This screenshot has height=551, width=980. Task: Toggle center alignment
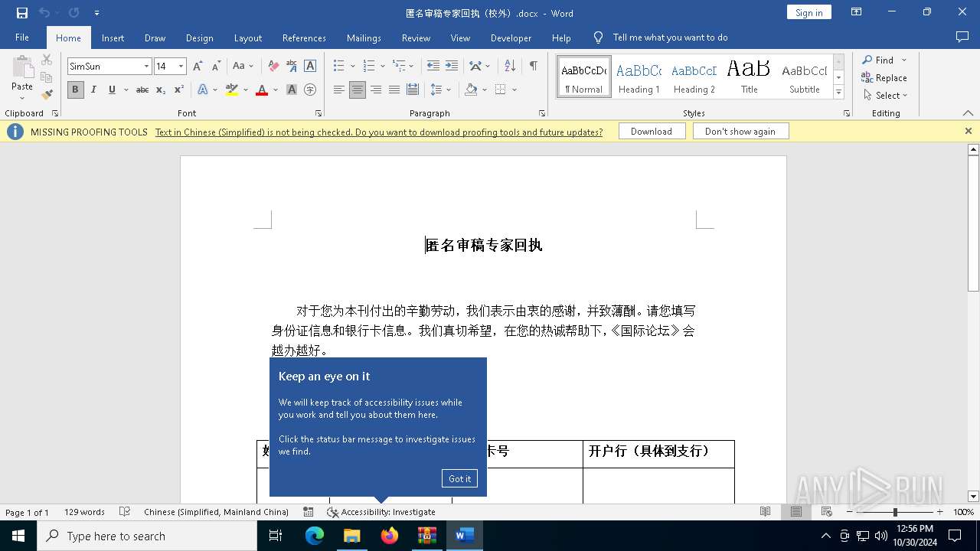(358, 90)
